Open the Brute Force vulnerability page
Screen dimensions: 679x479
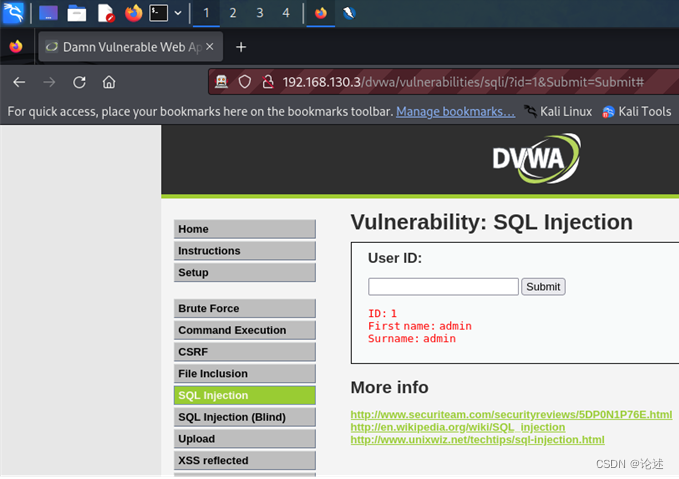pos(245,308)
